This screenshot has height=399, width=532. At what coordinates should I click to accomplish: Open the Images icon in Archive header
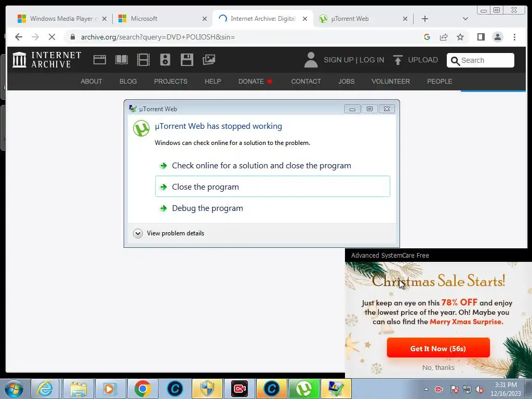coord(209,60)
